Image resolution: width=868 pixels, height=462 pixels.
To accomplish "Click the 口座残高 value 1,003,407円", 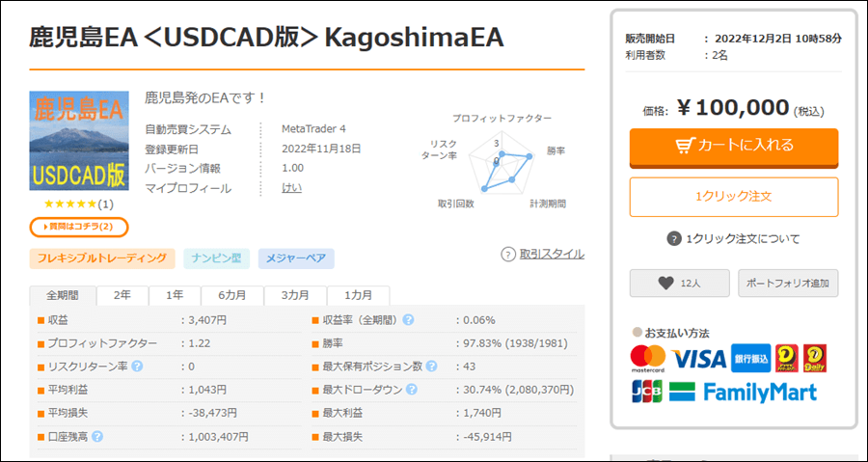I will point(218,437).
